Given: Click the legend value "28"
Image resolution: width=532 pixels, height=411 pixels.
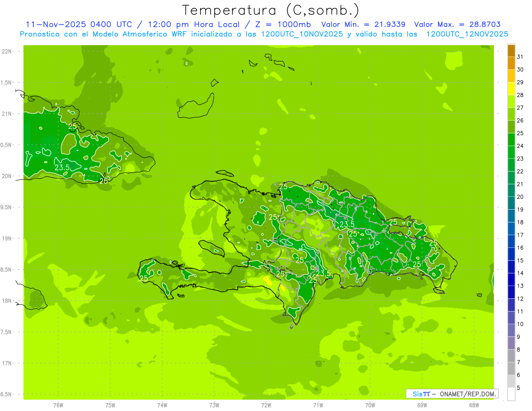Looking at the screenshot, I should [x=520, y=95].
